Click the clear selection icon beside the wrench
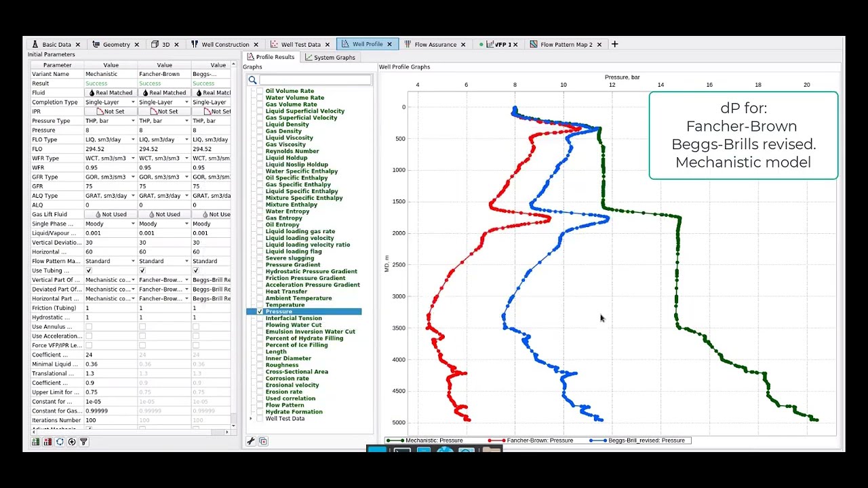The image size is (868, 488). coord(263,441)
